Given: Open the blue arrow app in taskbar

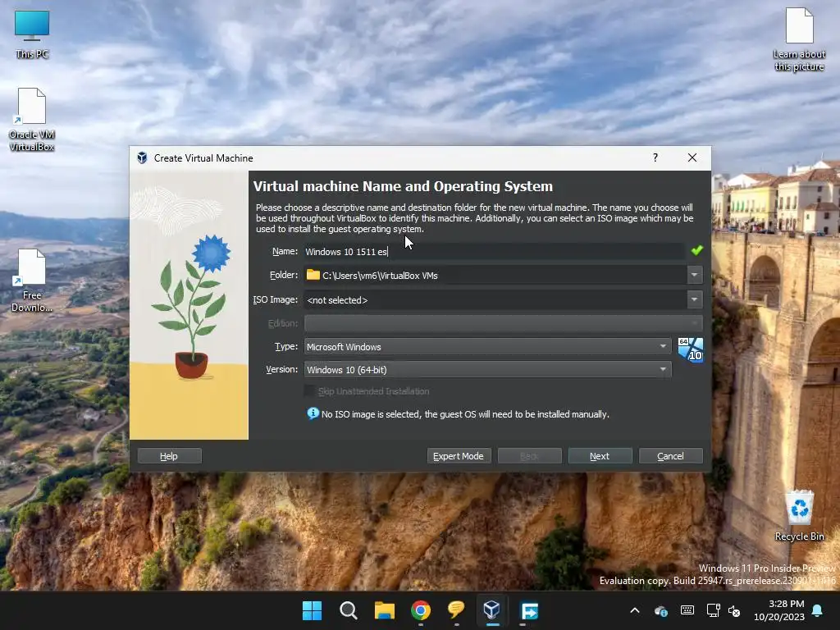Looking at the screenshot, I should click(x=529, y=610).
